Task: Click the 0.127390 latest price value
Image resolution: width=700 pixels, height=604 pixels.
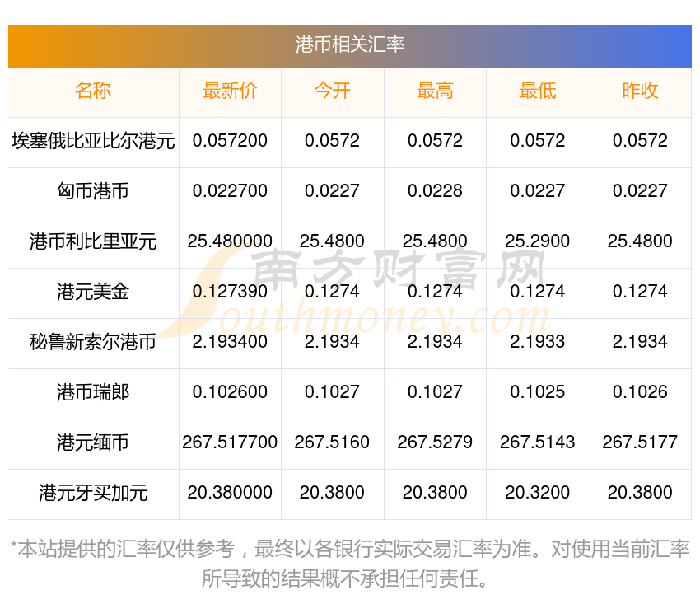Action: coord(230,292)
